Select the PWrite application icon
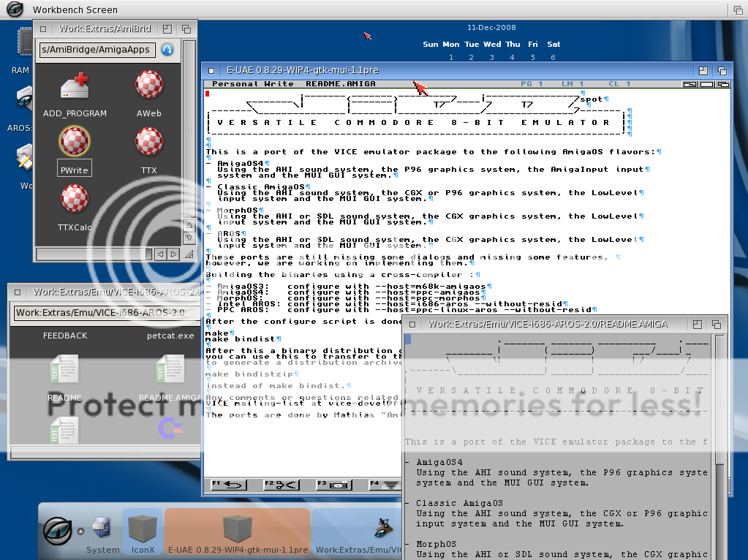The width and height of the screenshot is (748, 560). tap(75, 142)
